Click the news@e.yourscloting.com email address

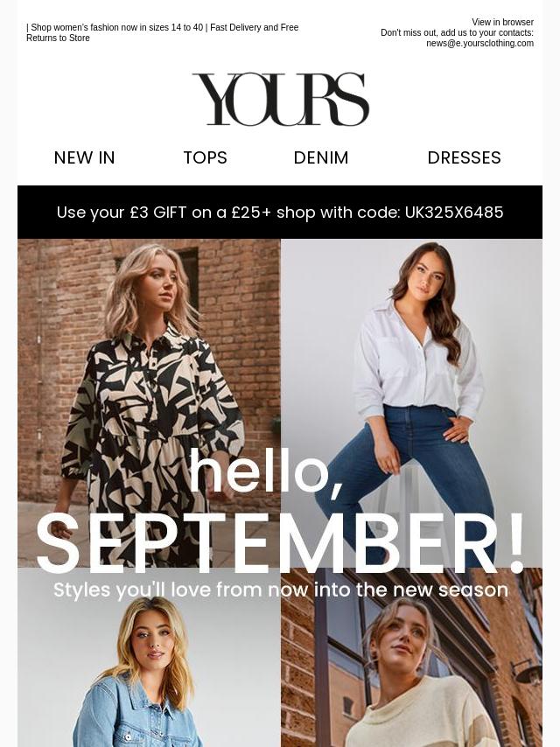pos(479,43)
